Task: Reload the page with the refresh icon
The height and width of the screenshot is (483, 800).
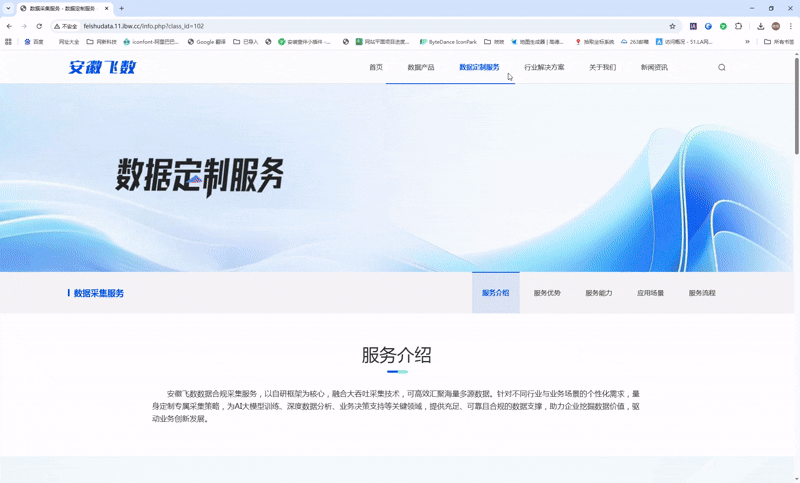Action: click(x=39, y=26)
